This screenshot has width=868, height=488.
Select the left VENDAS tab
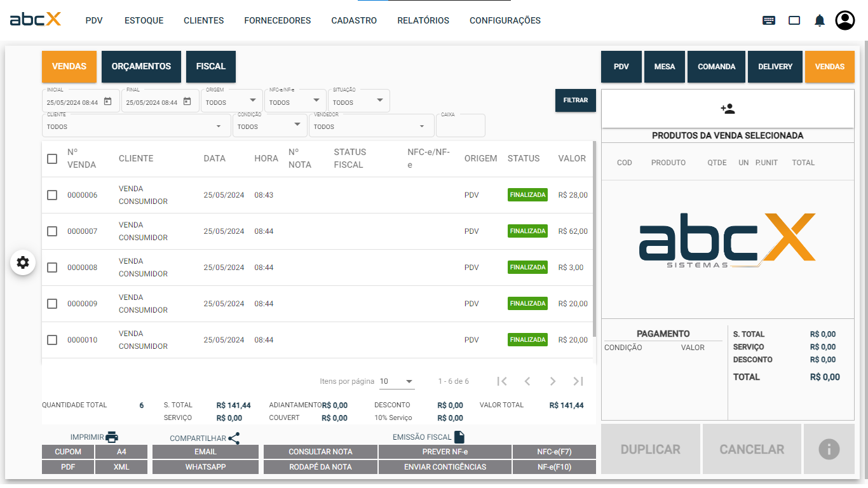(69, 66)
